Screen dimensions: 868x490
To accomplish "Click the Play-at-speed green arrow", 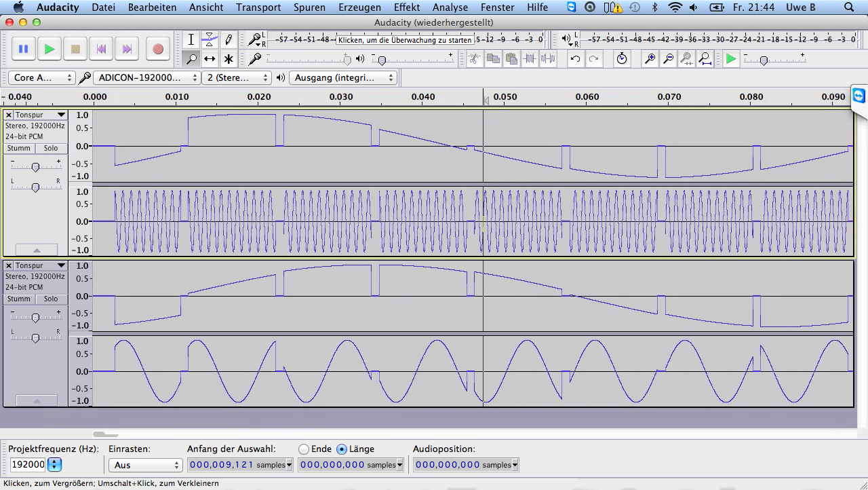I will coord(731,59).
